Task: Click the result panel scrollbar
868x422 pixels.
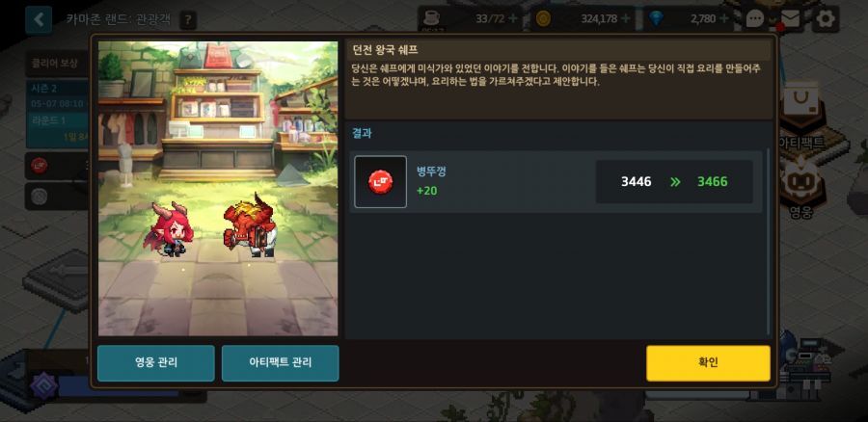Action: 768,242
